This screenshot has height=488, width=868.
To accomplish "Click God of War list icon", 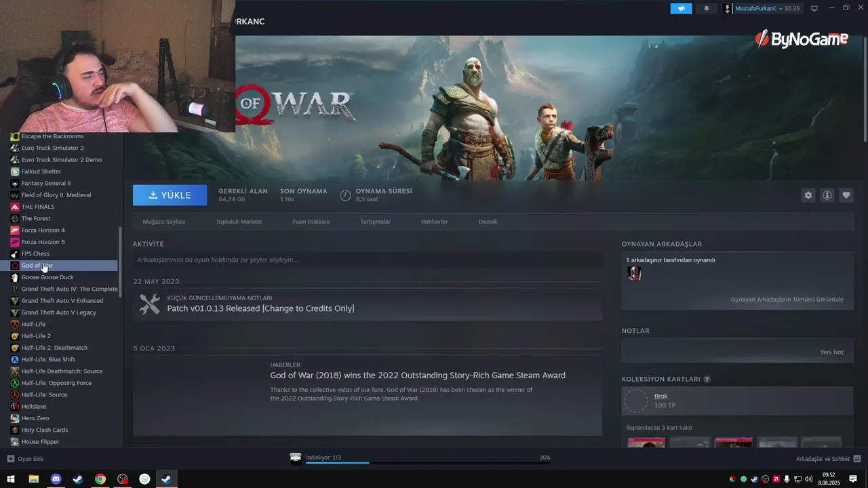I will (x=15, y=266).
